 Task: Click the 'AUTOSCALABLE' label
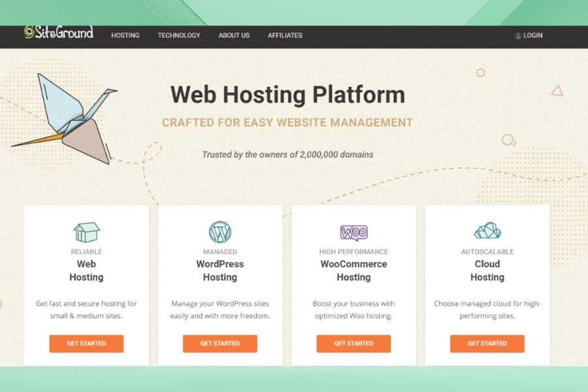coord(487,252)
